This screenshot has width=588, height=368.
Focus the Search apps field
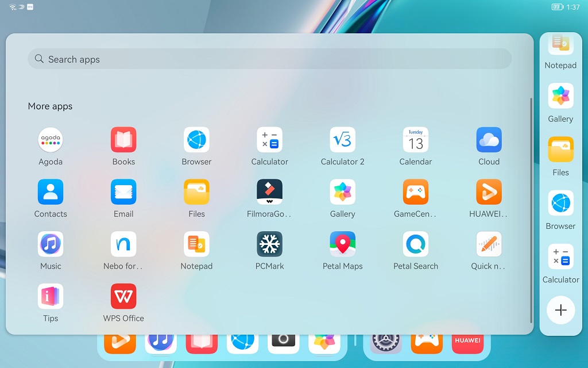270,59
